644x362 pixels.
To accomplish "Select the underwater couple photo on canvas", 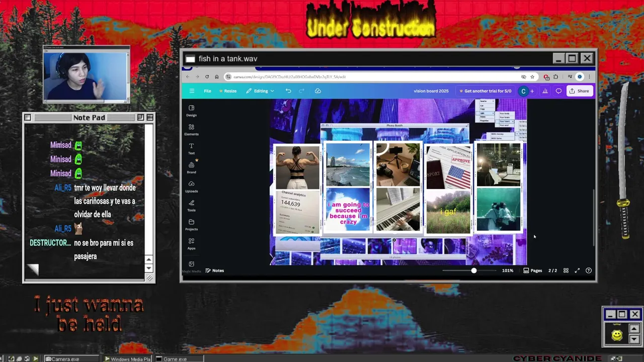I will point(499,209).
